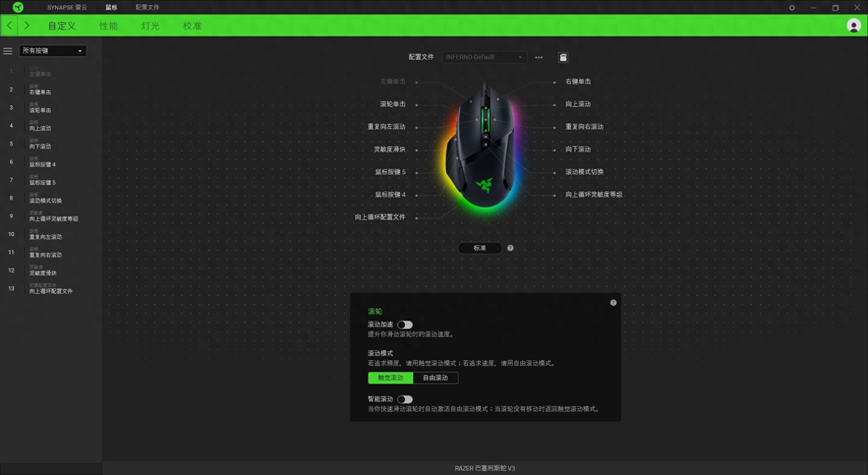
Task: Minimize the Synapse window
Action: (x=814, y=8)
